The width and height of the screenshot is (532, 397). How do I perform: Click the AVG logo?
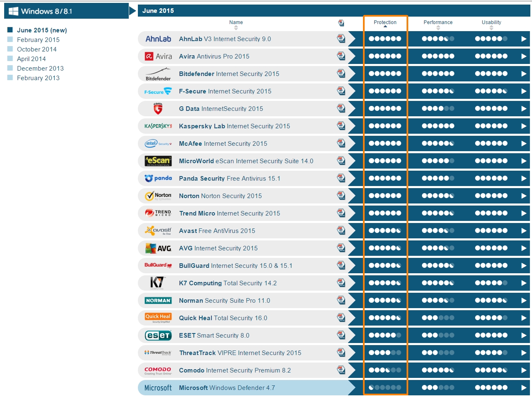tap(158, 248)
